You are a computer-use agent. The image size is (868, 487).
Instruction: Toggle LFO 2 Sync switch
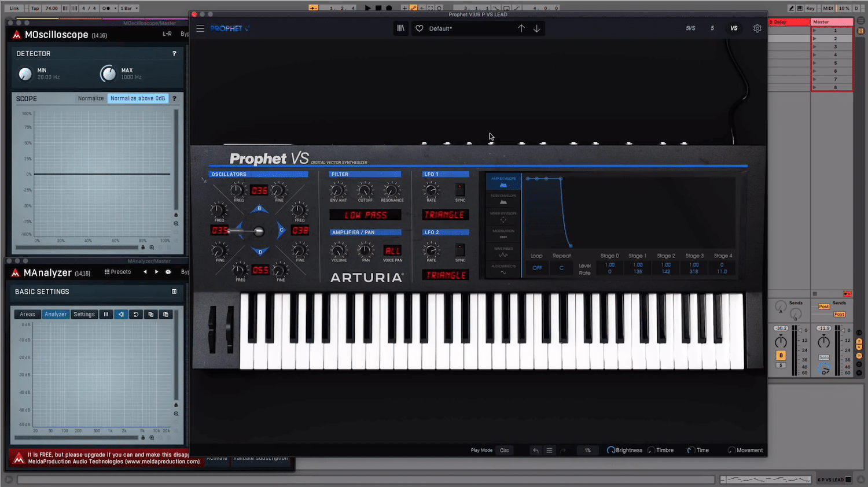[x=460, y=250]
